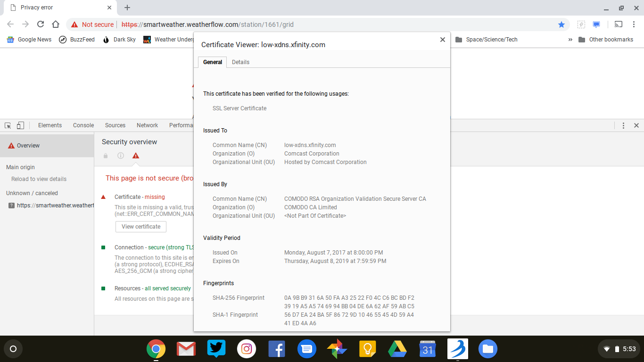Open the Weather Underground bookmark
The height and width of the screenshot is (362, 644).
click(169, 40)
